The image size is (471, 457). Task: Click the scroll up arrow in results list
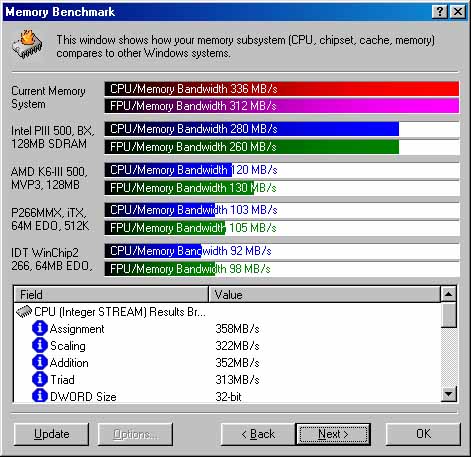[448, 294]
